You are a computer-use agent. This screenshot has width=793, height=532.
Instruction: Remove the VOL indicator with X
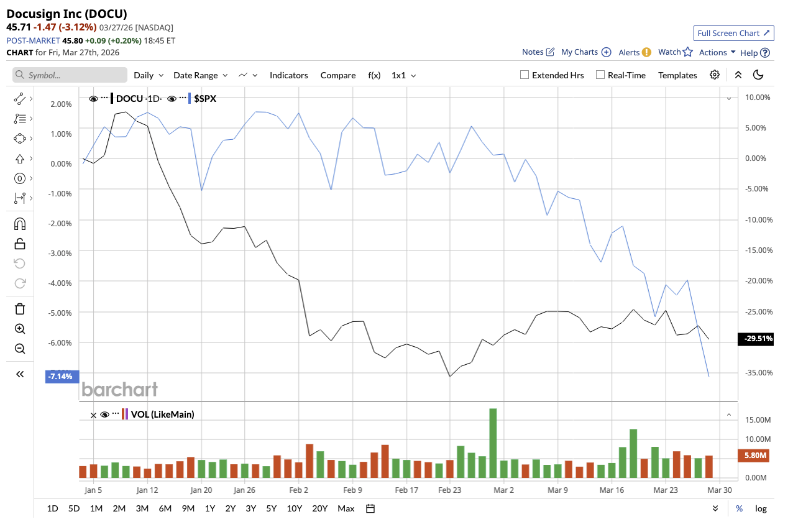pos(94,415)
